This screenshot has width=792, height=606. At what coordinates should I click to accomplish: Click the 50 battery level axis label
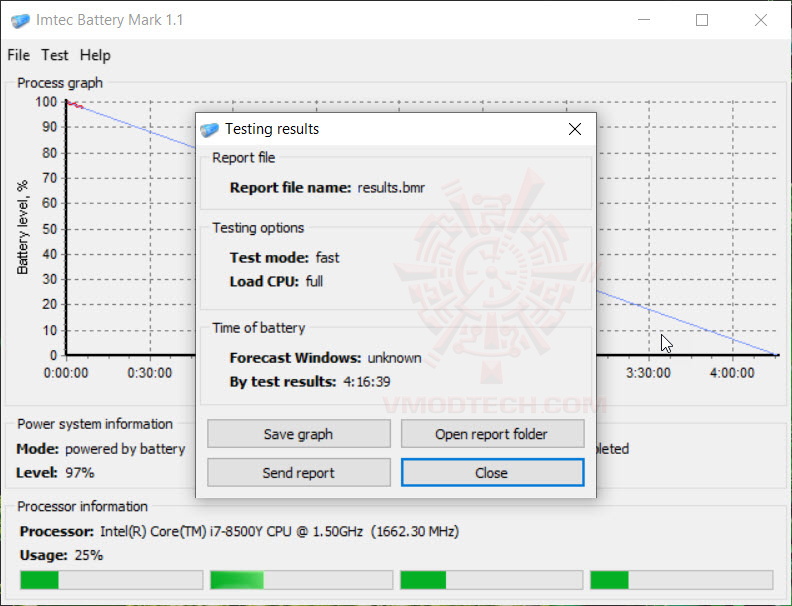point(50,229)
